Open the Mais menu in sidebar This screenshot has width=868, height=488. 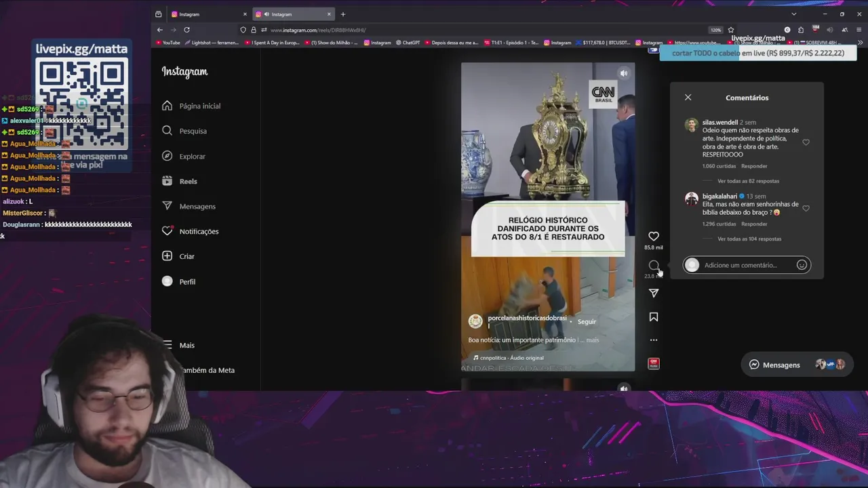tap(179, 345)
